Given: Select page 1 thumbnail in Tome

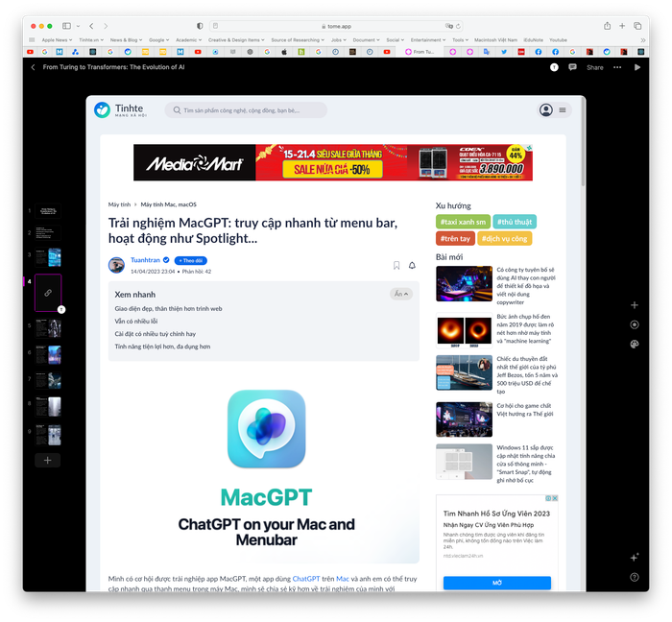Looking at the screenshot, I should tap(48, 211).
